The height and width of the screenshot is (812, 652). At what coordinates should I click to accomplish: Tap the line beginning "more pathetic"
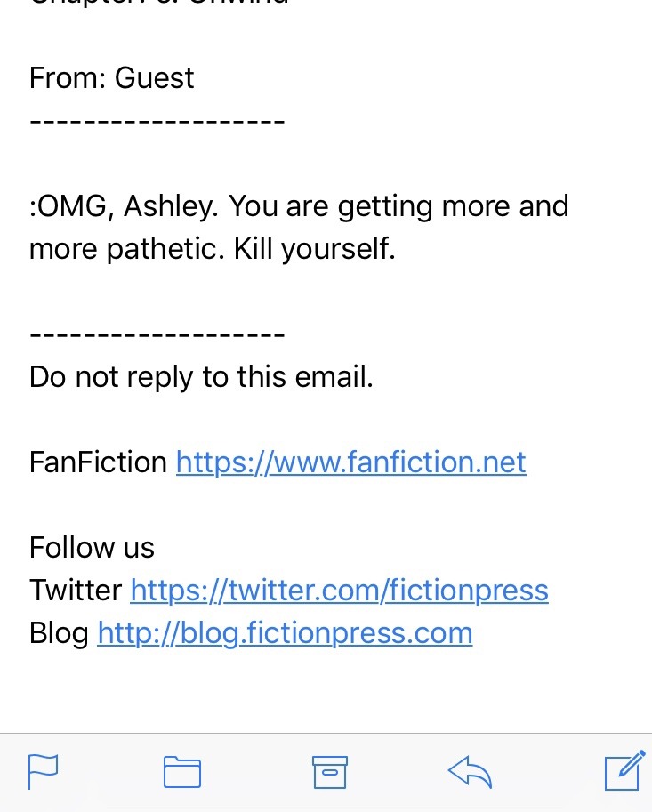pos(212,249)
